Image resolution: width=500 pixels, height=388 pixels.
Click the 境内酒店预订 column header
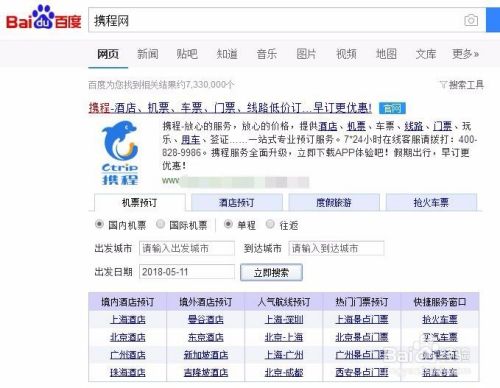[128, 302]
